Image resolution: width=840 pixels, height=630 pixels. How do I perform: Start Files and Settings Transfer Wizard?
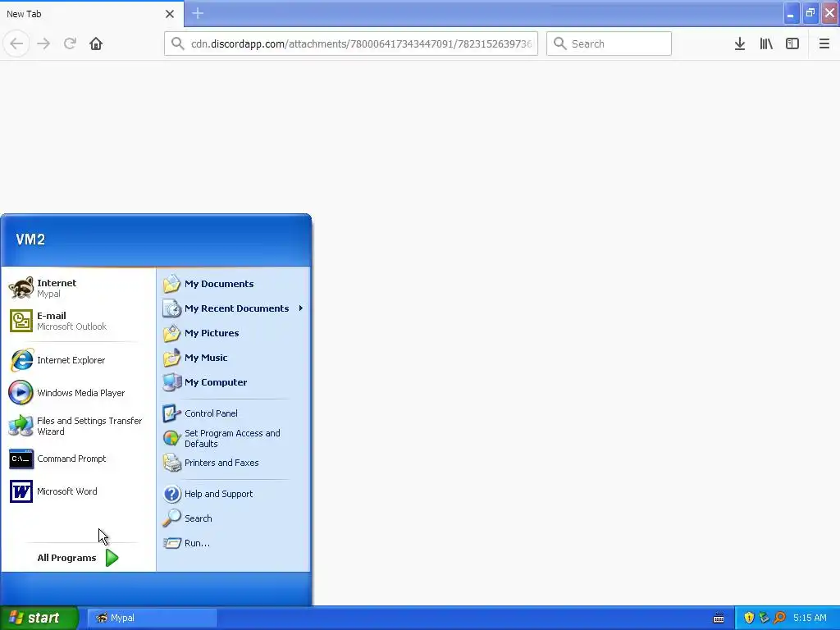[78, 426]
